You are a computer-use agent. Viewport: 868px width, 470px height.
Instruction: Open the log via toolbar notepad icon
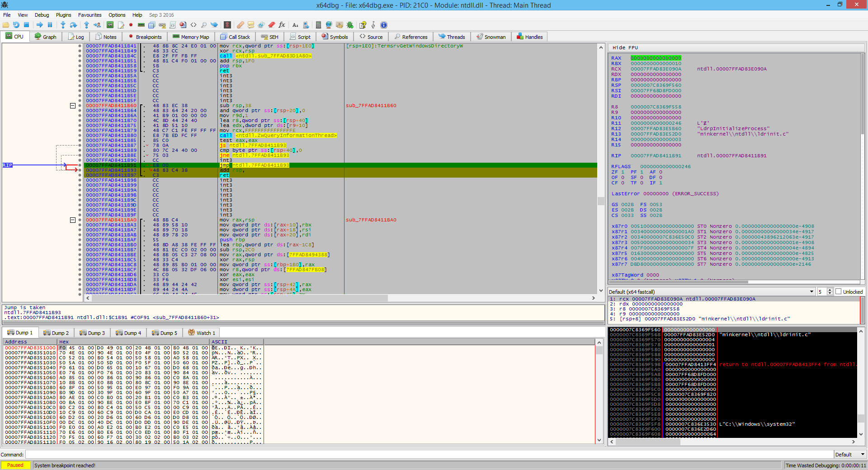(x=120, y=25)
